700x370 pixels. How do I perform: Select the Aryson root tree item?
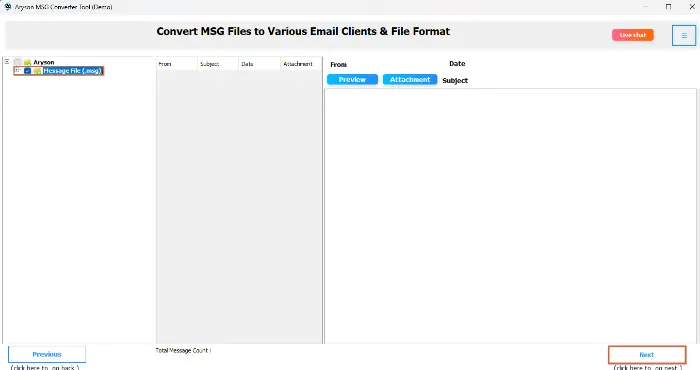tap(44, 62)
